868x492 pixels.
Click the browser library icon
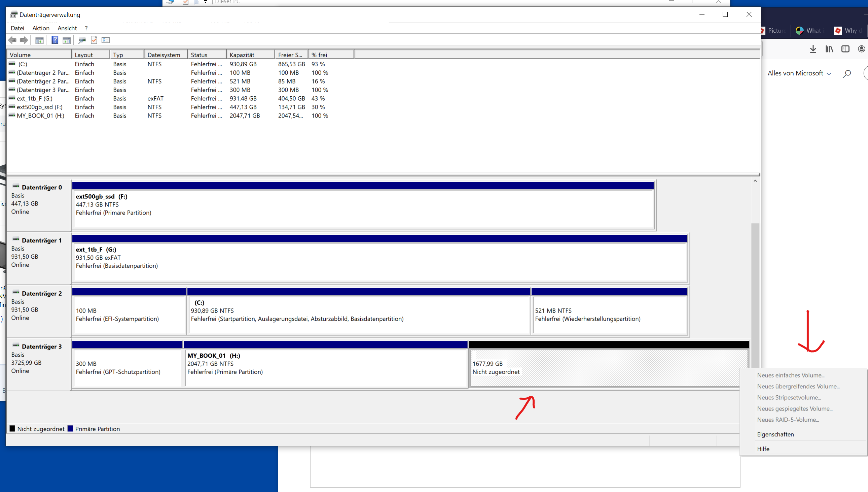coord(829,50)
